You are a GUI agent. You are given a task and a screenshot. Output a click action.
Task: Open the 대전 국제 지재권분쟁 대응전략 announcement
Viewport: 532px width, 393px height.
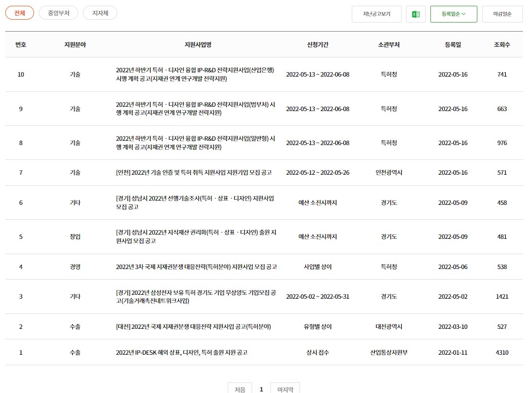(x=193, y=326)
